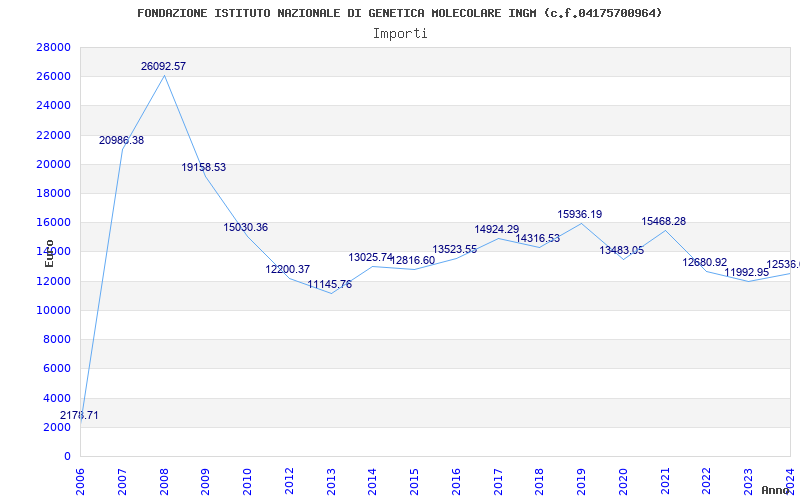This screenshot has width=800, height=500.
Task: Click the y-axis value 26000
Action: pos(54,77)
